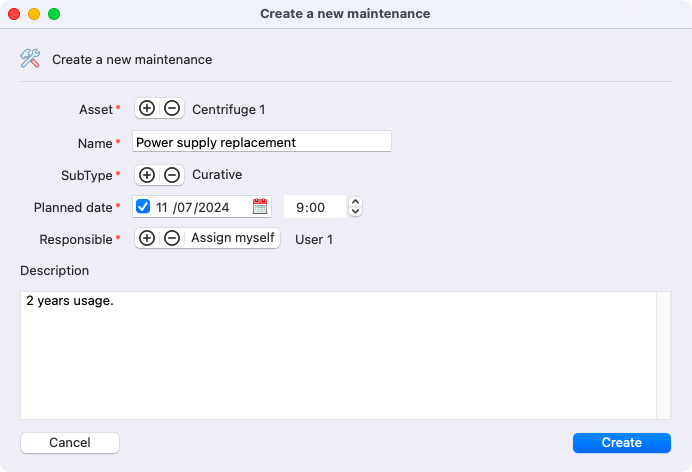Open the calendar date picker icon
The height and width of the screenshot is (472, 692).
(x=260, y=206)
